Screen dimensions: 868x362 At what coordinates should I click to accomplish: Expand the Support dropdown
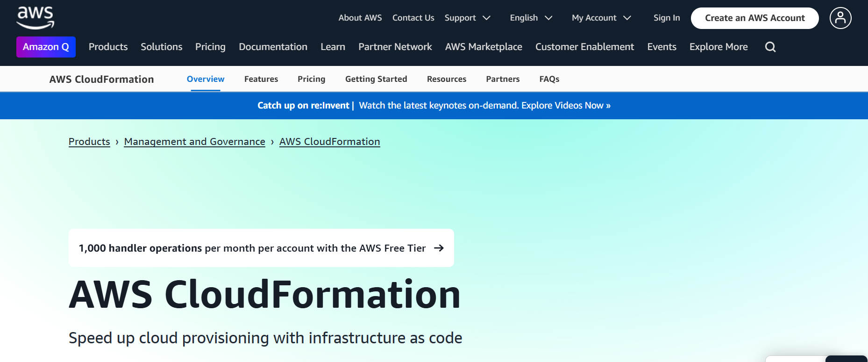(x=467, y=18)
